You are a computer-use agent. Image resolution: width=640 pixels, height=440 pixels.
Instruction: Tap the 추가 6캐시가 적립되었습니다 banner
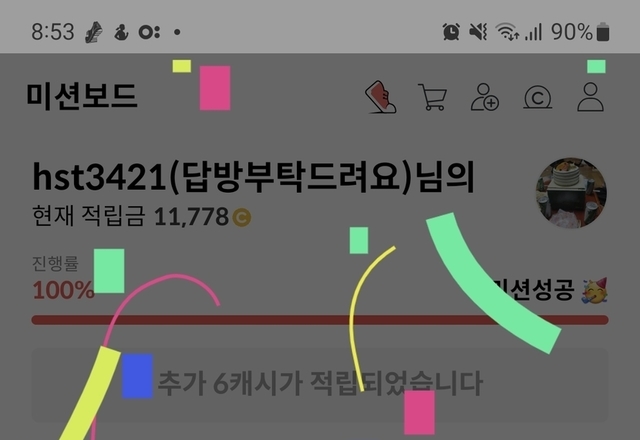[x=320, y=385]
